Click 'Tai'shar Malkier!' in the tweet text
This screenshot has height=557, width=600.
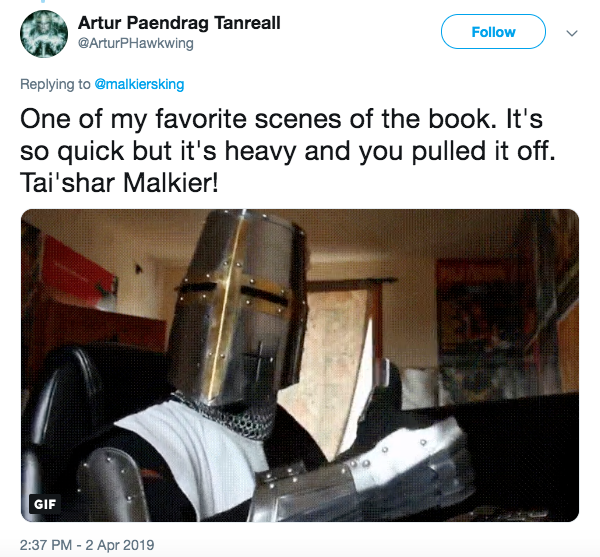(119, 183)
